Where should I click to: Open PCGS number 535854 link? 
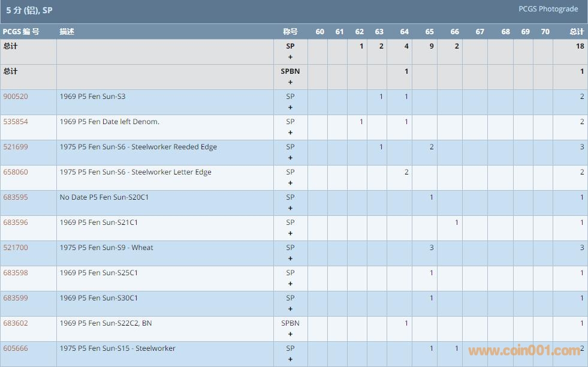pos(16,122)
